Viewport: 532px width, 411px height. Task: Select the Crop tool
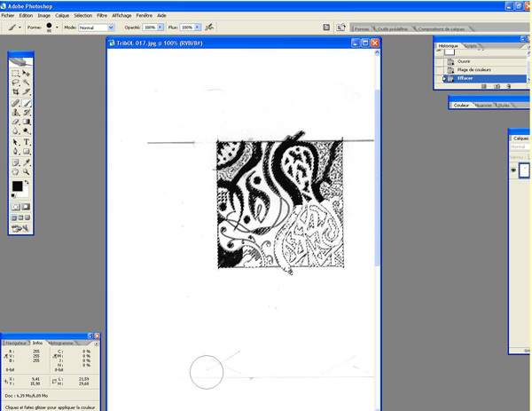click(16, 91)
